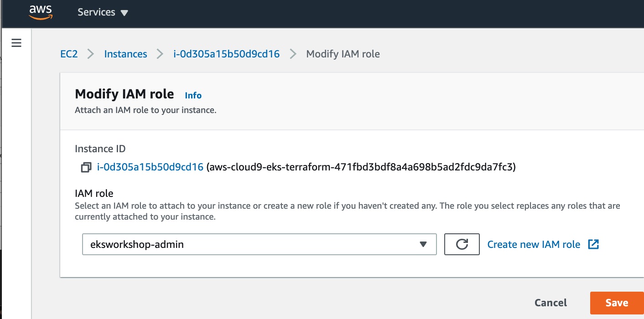This screenshot has width=644, height=319.
Task: Open the Services dropdown menu
Action: point(103,12)
